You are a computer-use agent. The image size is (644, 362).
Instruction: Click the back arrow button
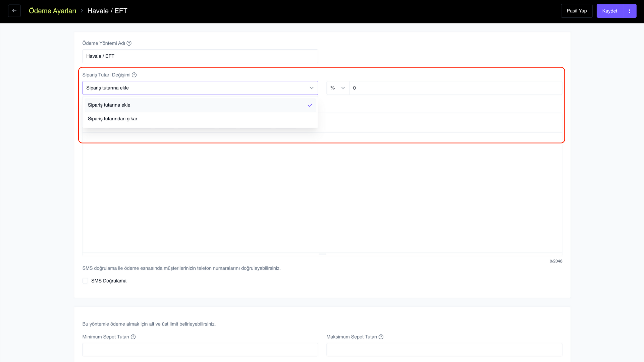14,11
